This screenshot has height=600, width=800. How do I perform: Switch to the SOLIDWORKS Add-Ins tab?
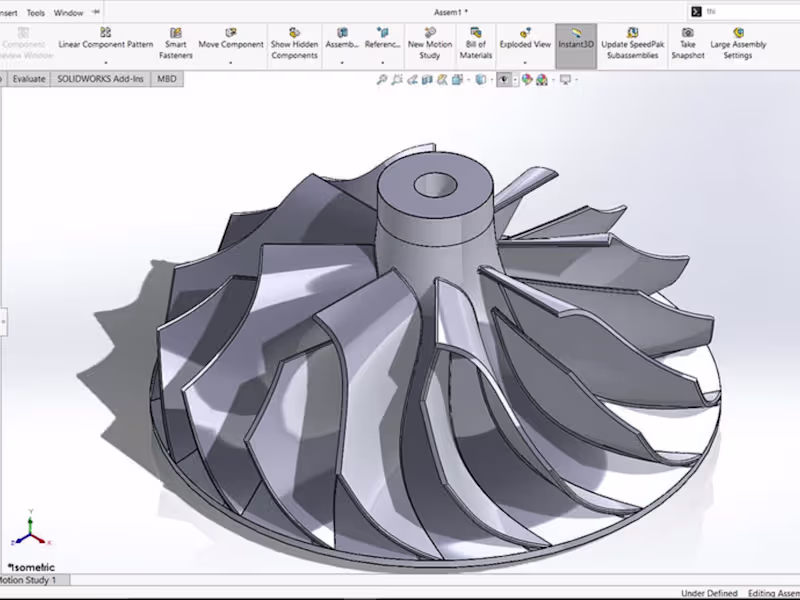(100, 78)
